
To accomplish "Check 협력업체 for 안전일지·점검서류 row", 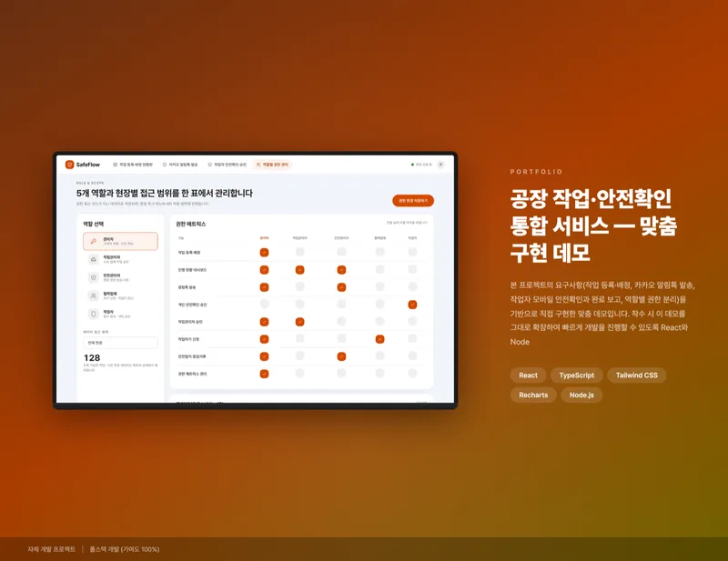I will click(x=379, y=356).
